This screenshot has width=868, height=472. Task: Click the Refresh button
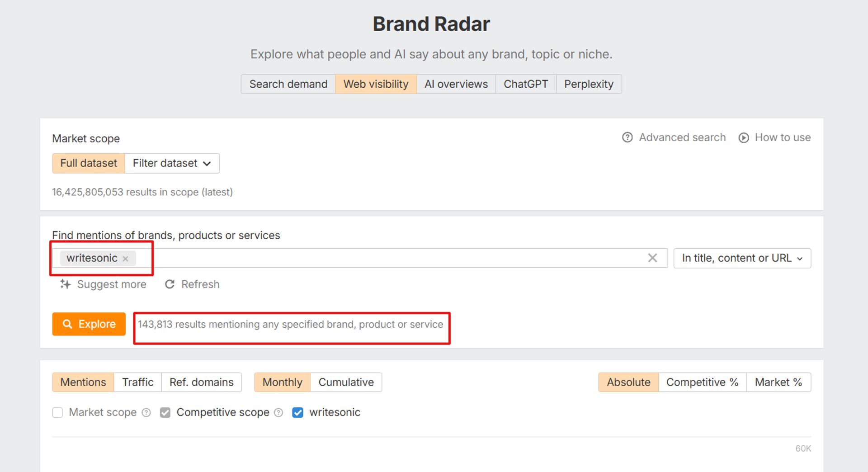point(192,284)
